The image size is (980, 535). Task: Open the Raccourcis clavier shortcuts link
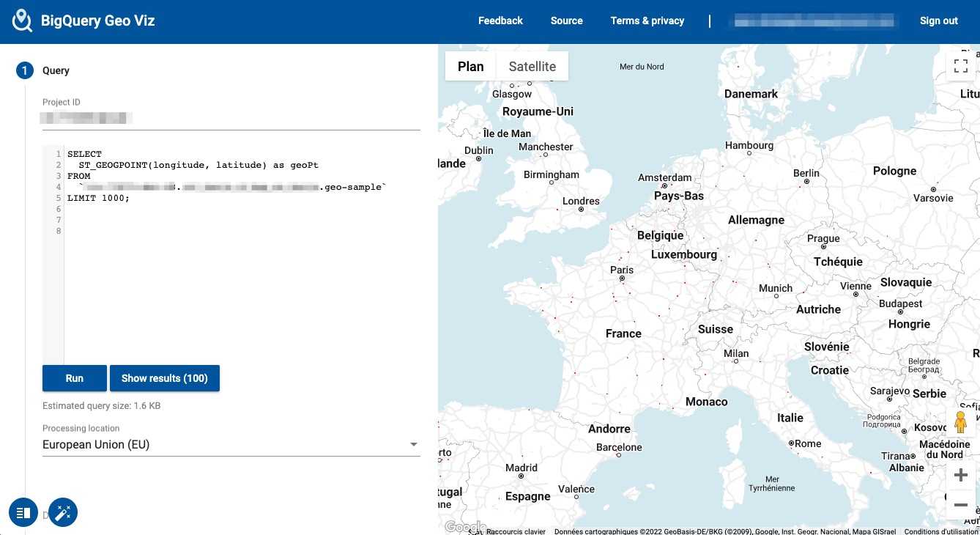[517, 531]
